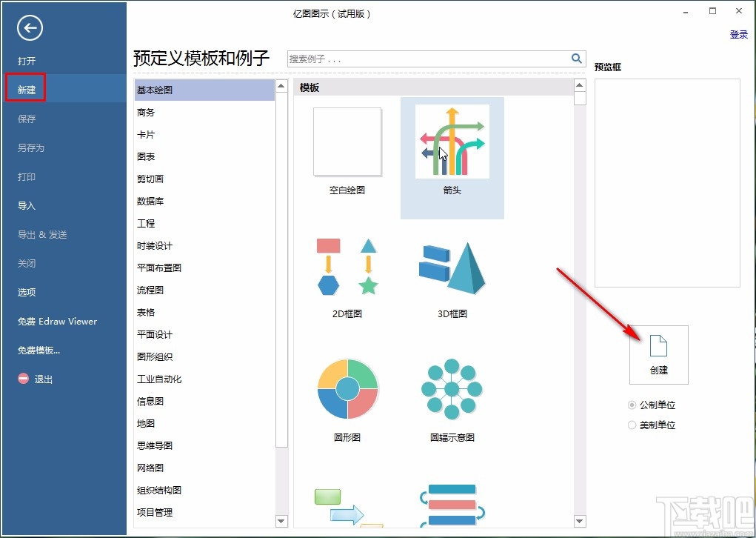The image size is (756, 538).
Task: Select the 美制单位 radio button
Action: point(632,425)
